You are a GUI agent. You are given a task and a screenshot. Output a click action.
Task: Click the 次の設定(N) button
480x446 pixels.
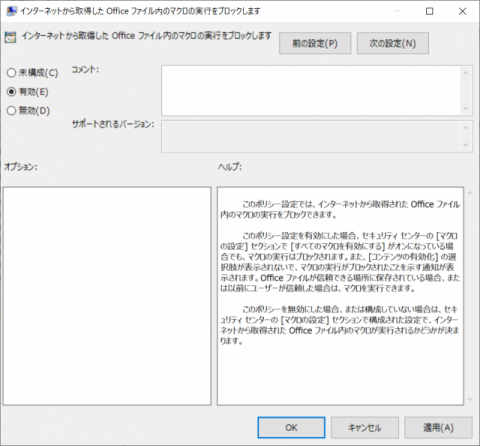click(x=393, y=43)
